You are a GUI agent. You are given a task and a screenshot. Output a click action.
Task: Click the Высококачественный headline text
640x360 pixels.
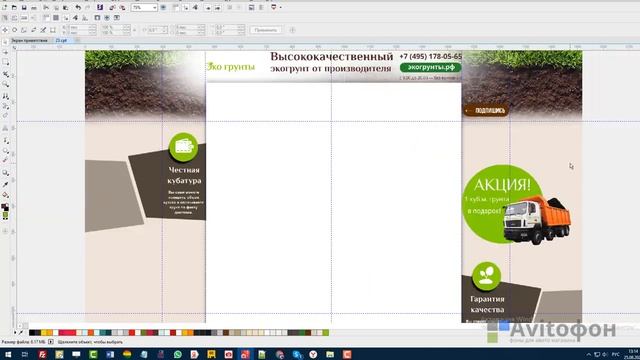pyautogui.click(x=331, y=56)
